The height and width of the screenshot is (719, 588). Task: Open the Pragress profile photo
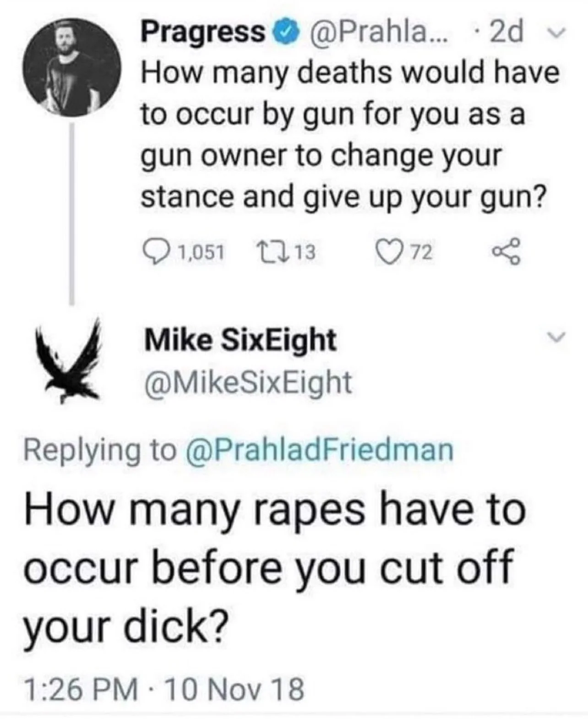pyautogui.click(x=72, y=67)
